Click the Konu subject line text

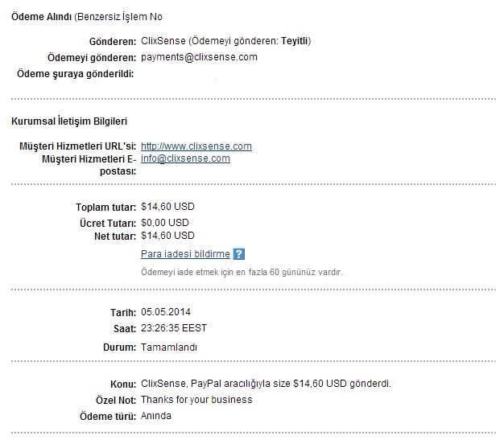click(266, 384)
